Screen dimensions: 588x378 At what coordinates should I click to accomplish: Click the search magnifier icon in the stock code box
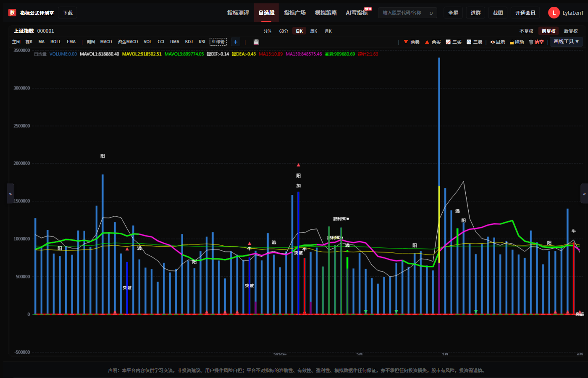point(431,13)
